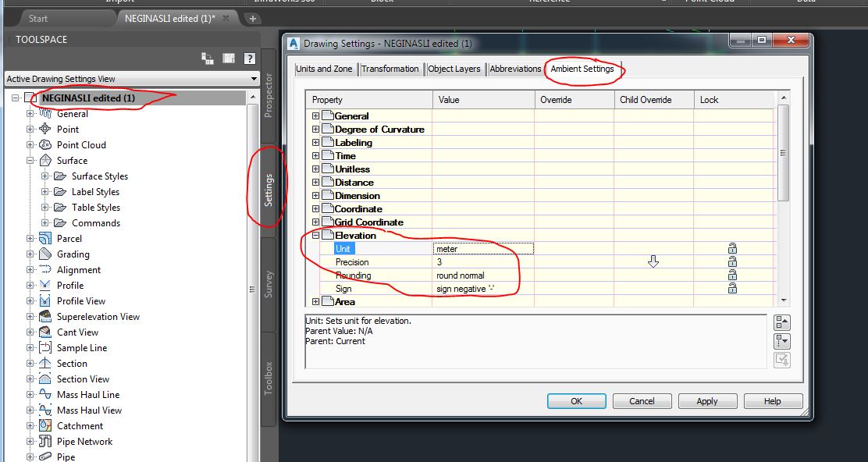The width and height of the screenshot is (868, 462).
Task: Toggle the lock on Elevation Rounding row
Action: (732, 275)
